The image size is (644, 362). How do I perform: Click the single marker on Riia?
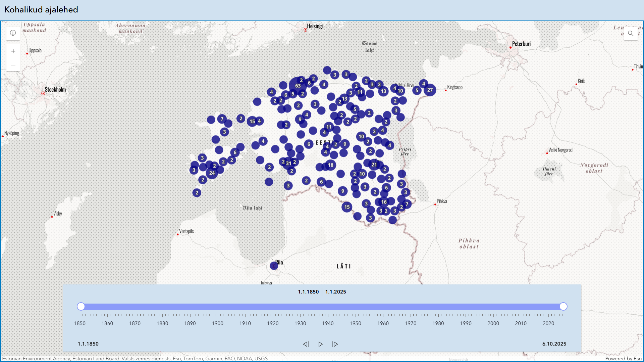pyautogui.click(x=274, y=266)
